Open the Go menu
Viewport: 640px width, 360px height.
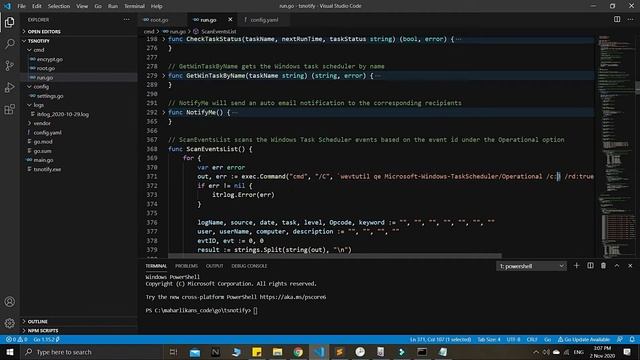pos(98,6)
